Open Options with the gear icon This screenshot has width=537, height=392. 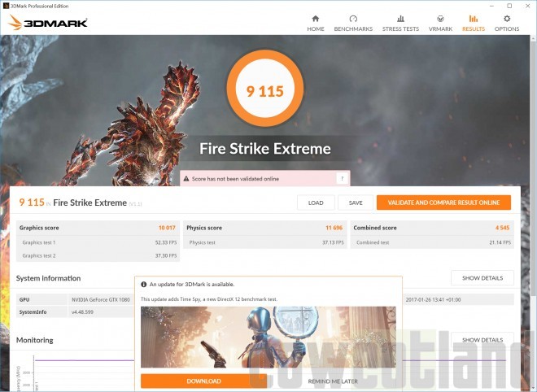507,19
